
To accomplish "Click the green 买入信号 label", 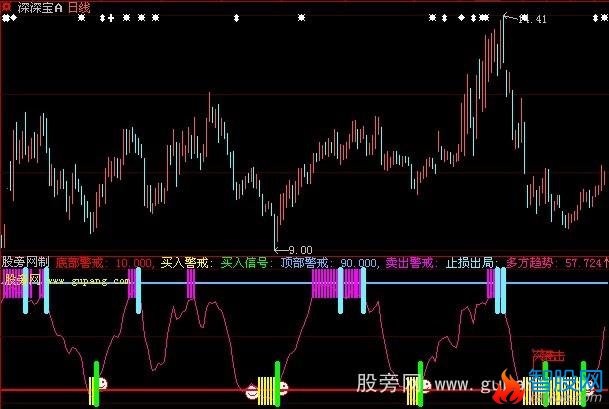I will 246,263.
